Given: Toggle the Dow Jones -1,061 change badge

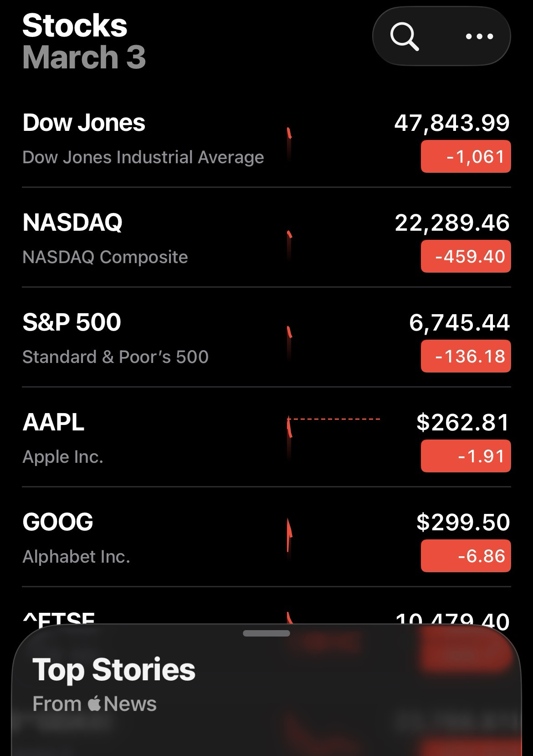Looking at the screenshot, I should coord(466,157).
